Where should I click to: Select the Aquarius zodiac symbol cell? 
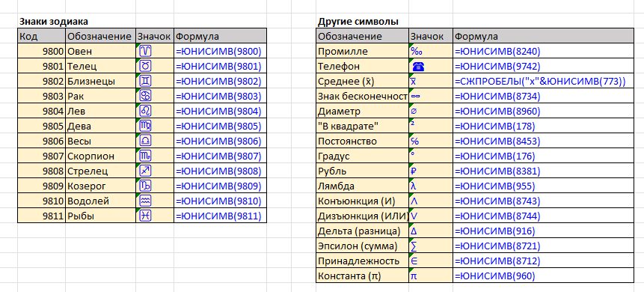point(155,201)
